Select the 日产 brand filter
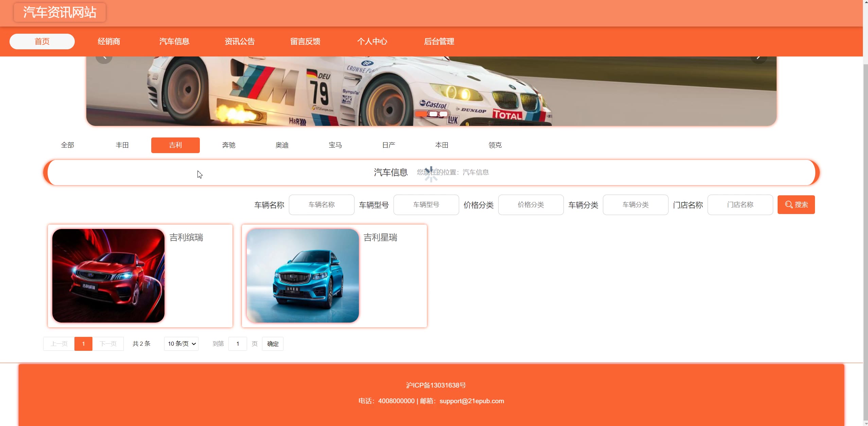The height and width of the screenshot is (426, 868). point(389,145)
